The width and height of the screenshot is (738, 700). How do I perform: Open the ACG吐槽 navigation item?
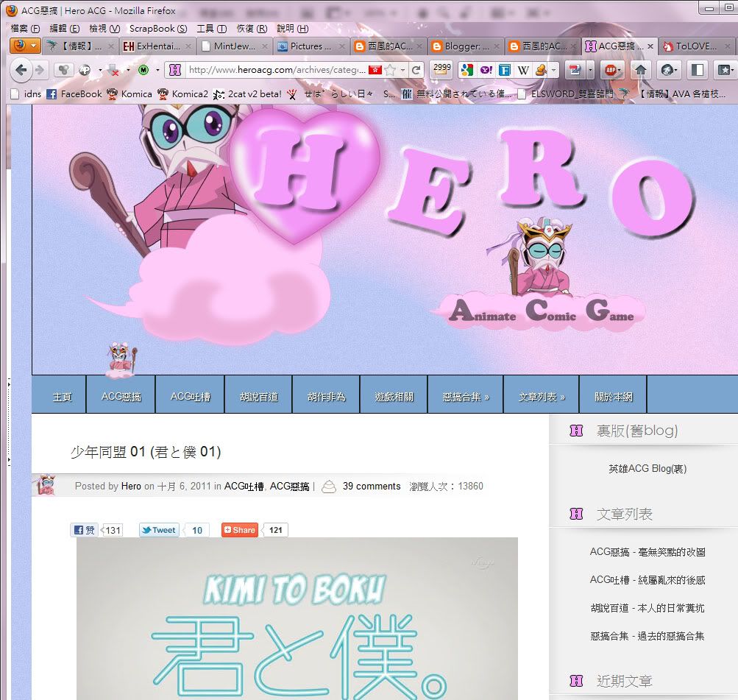[190, 397]
